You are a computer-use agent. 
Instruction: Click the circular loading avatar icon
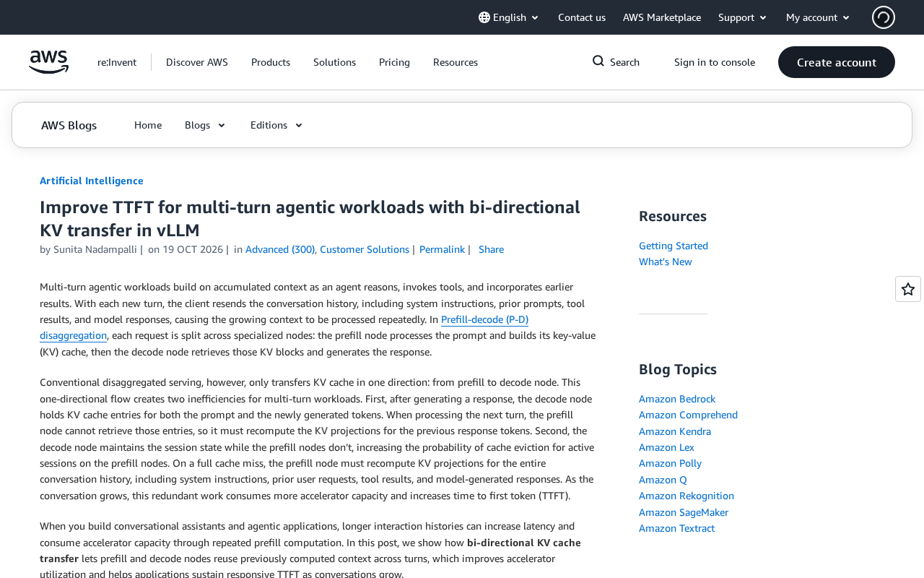pos(884,17)
